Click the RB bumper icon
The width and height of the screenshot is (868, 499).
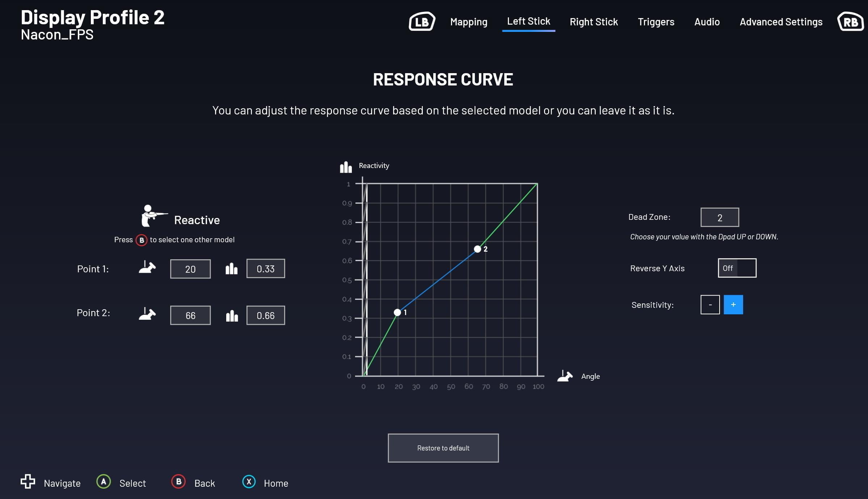[850, 22]
